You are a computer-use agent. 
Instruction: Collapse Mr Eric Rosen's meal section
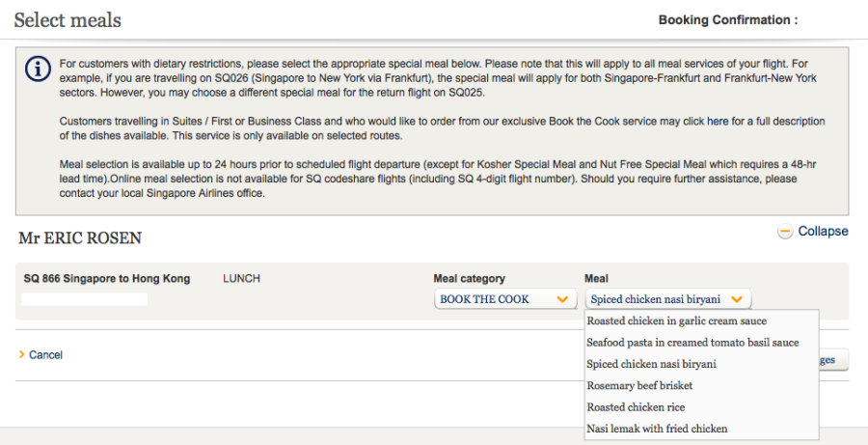click(x=822, y=232)
